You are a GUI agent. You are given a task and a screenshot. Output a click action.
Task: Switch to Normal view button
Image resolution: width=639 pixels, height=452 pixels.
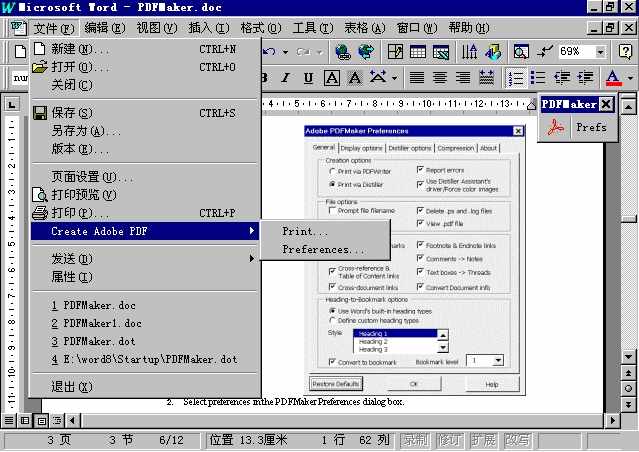pos(9,420)
